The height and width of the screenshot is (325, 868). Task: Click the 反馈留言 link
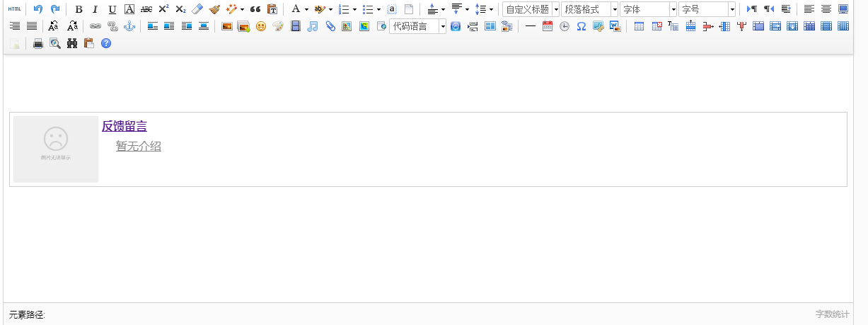point(125,126)
